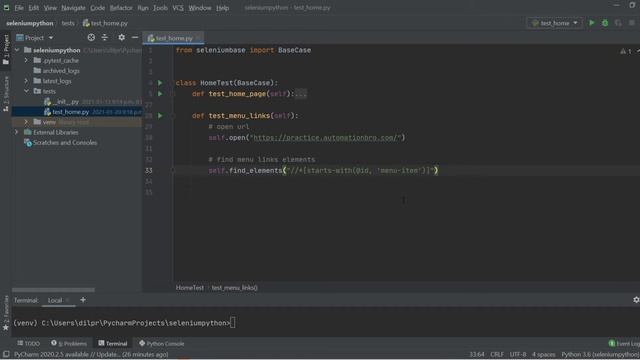Viewport: 640px width, 360px height.
Task: Click test_home.py breadcrumb in navigation bar
Action: [105, 23]
